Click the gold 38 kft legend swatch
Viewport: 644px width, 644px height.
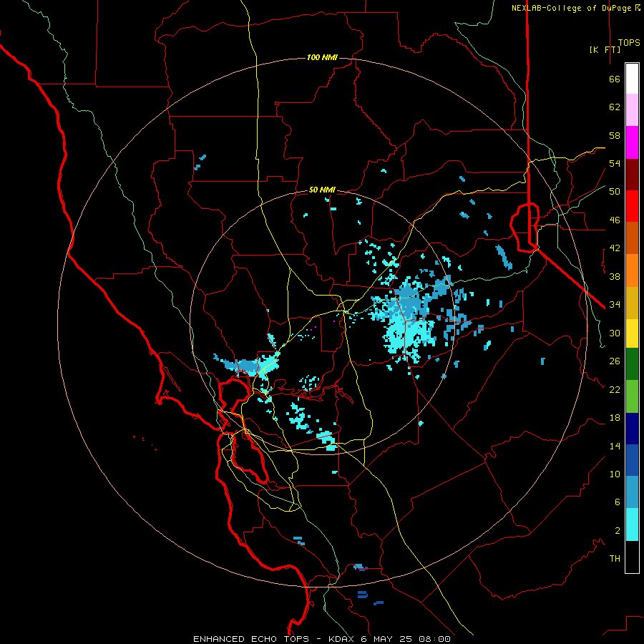[632, 303]
